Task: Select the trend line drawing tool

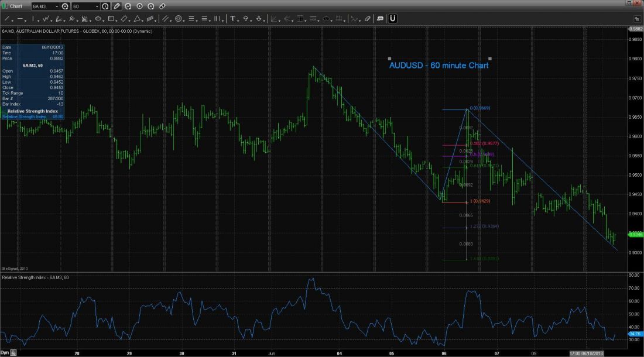Action: tap(6, 19)
